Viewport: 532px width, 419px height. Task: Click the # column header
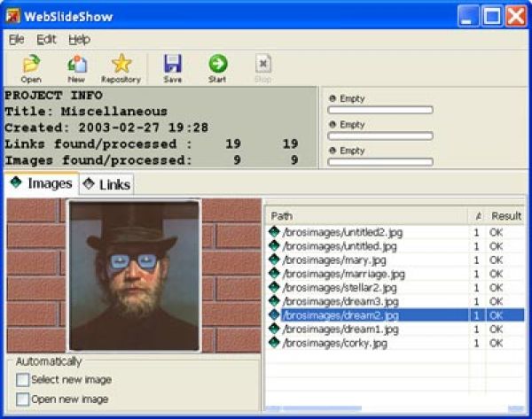478,216
